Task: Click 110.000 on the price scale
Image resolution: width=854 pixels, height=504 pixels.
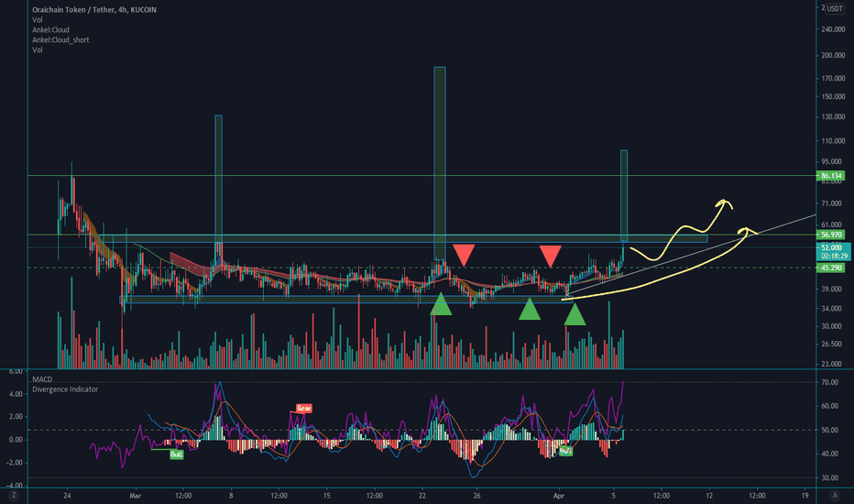Action: coord(833,141)
